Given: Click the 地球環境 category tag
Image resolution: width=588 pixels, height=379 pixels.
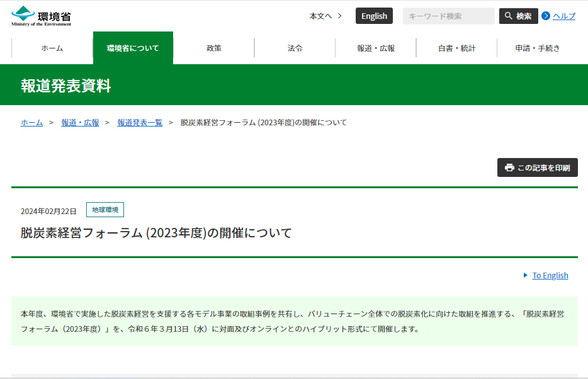Looking at the screenshot, I should pos(104,210).
